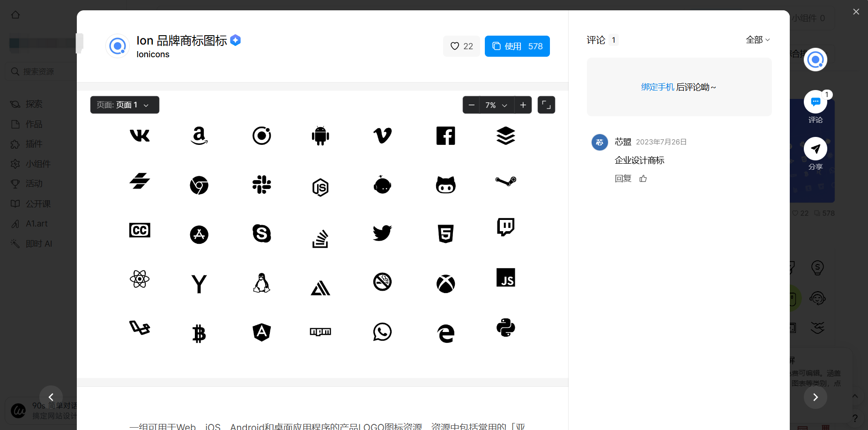This screenshot has width=868, height=430.
Task: Click the Buffer stacked layers icon
Action: coord(505,136)
